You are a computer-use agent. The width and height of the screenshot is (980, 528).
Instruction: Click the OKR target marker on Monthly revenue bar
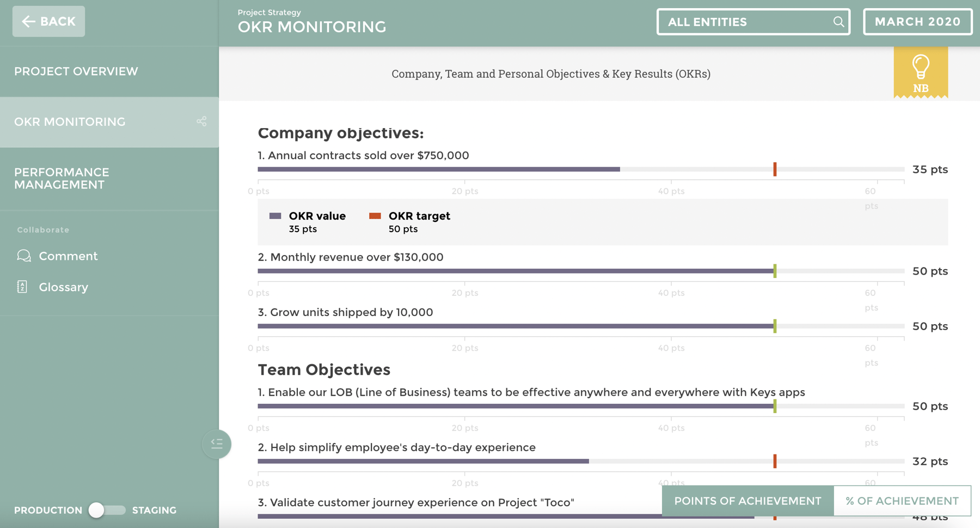(x=775, y=271)
